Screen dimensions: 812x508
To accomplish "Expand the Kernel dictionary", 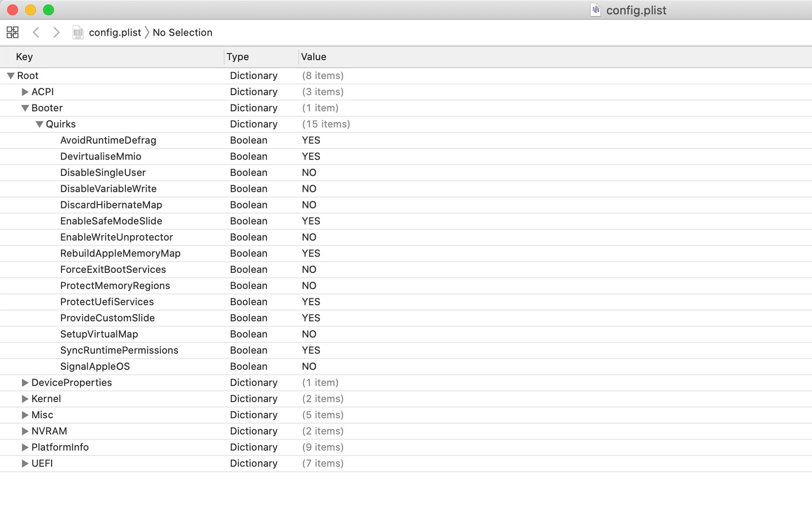I will click(x=25, y=399).
